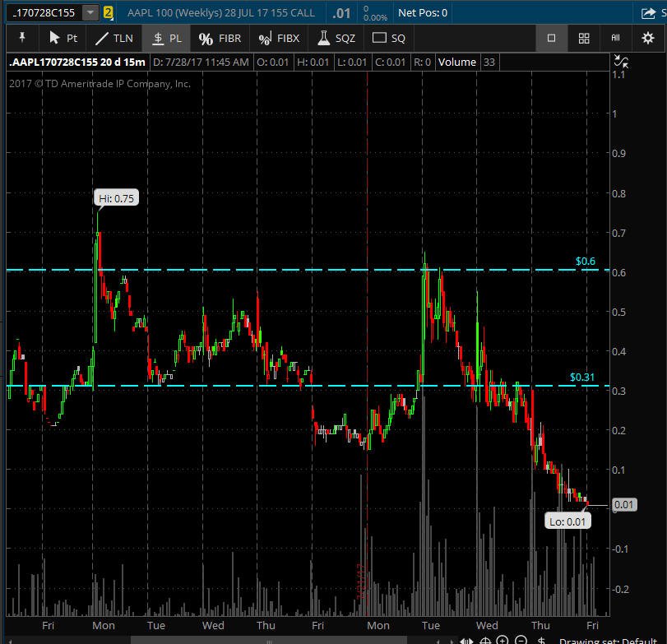Image resolution: width=667 pixels, height=644 pixels.
Task: Select the Pointer (Pt) tool
Action: (63, 39)
